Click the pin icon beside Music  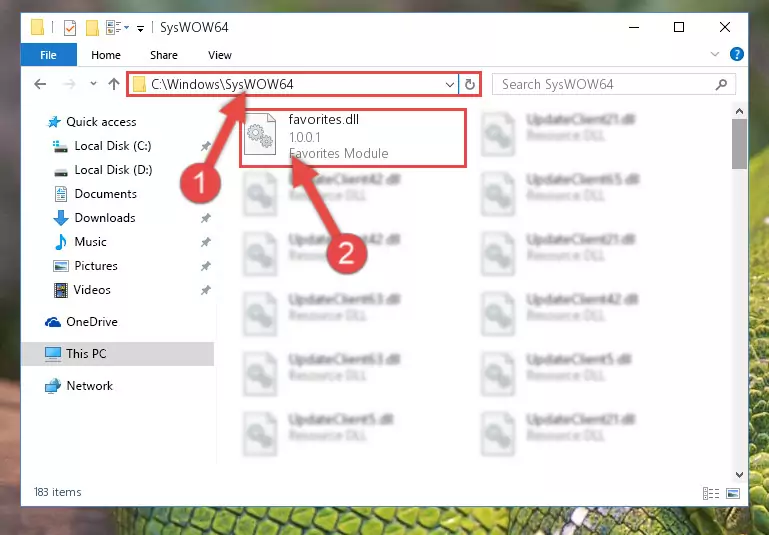point(205,242)
